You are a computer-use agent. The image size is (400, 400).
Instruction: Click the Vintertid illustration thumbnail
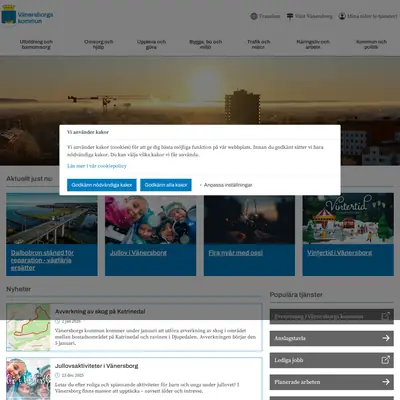pos(348,219)
